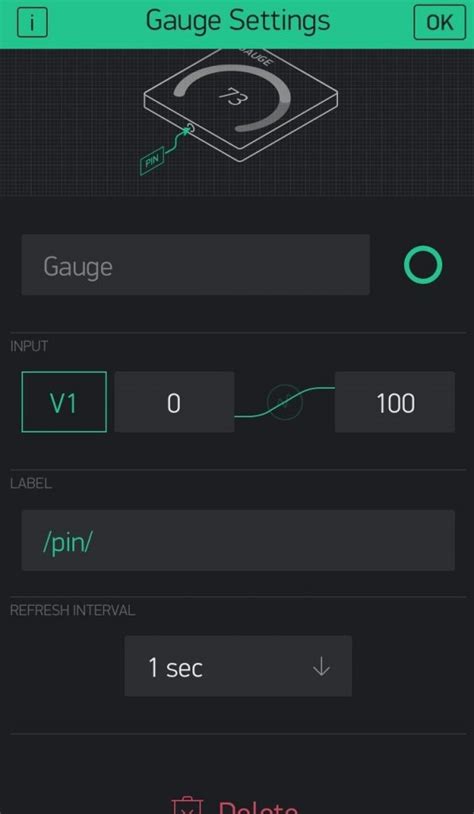Toggle the value mapping icon

[x=284, y=402]
